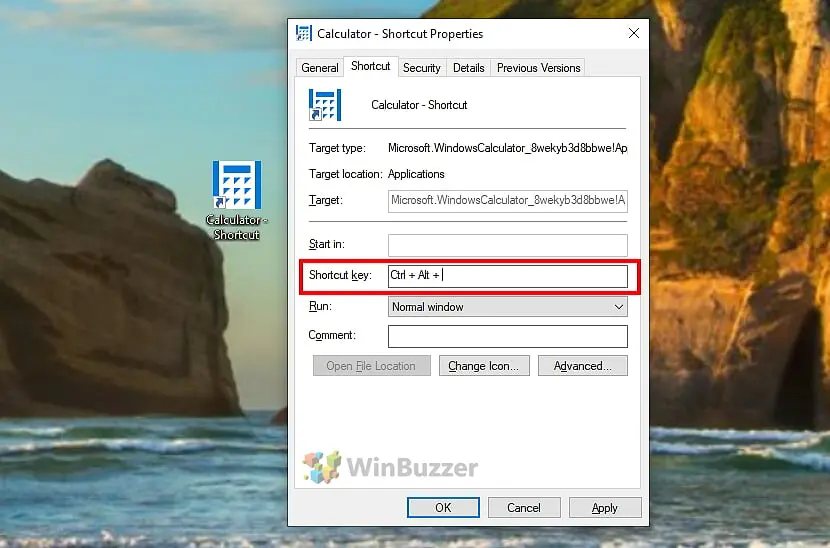Image resolution: width=830 pixels, height=548 pixels.
Task: Close the Shortcut Properties dialog
Action: point(634,33)
